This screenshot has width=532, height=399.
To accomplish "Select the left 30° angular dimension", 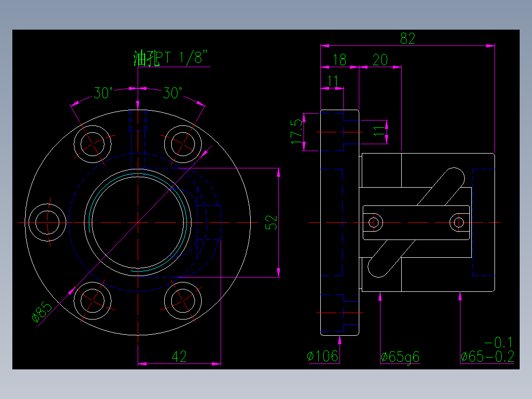I will (102, 92).
